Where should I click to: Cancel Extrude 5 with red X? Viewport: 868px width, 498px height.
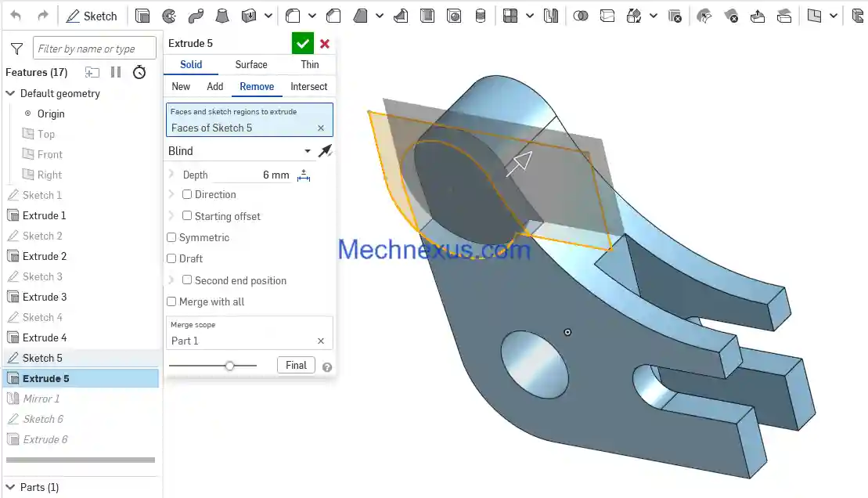click(x=325, y=43)
